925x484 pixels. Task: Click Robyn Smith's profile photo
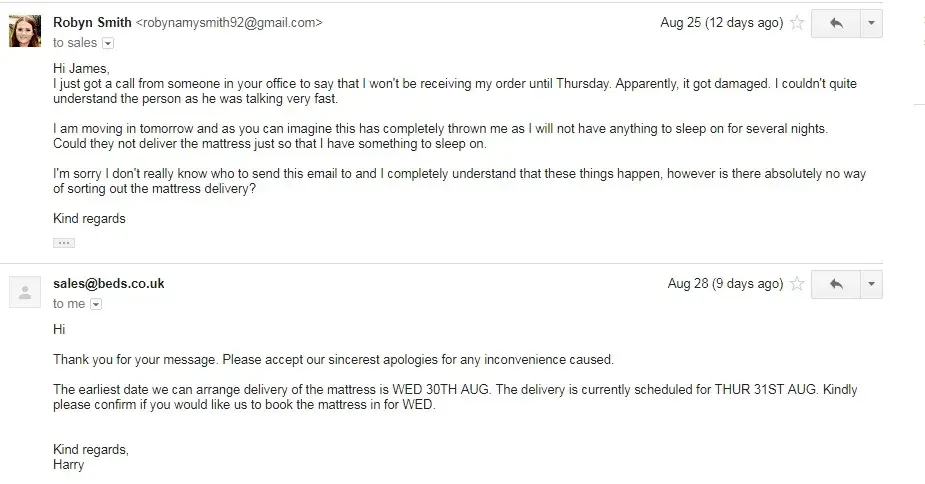pos(25,32)
